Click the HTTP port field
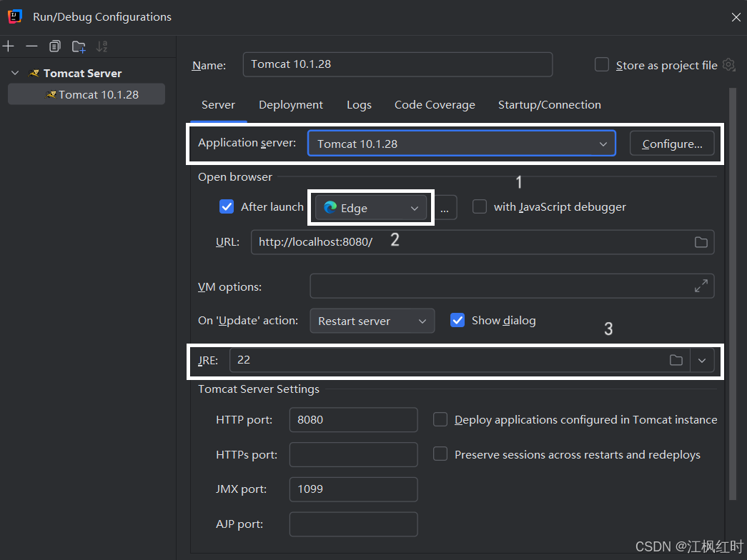Viewport: 747px width, 560px height. pos(354,419)
